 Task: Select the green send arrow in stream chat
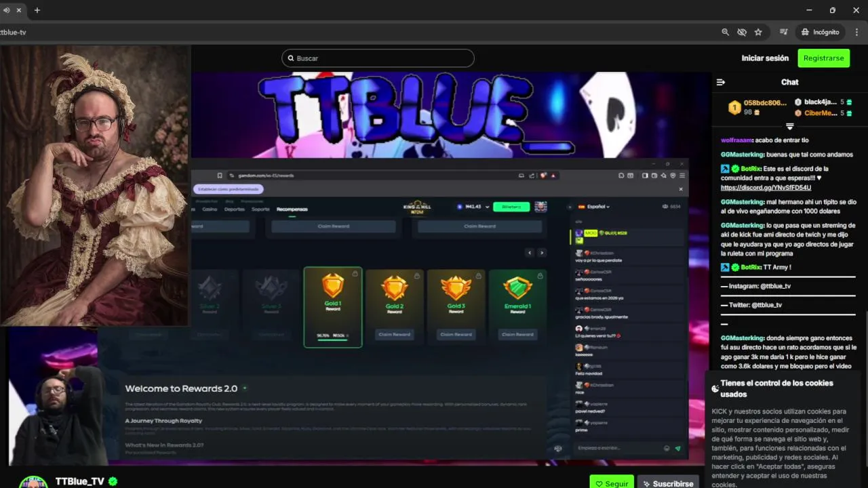pyautogui.click(x=677, y=448)
